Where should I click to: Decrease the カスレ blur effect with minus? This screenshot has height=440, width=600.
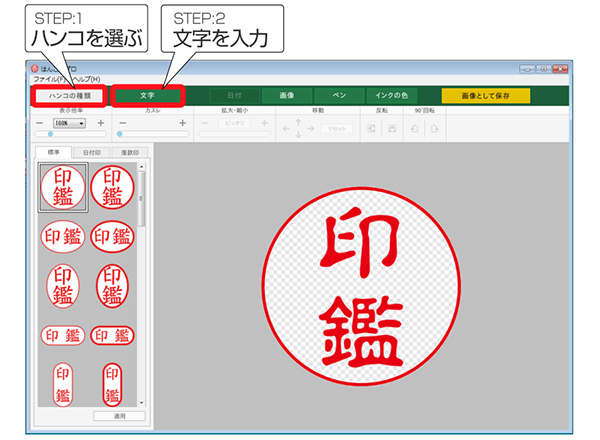[122, 123]
